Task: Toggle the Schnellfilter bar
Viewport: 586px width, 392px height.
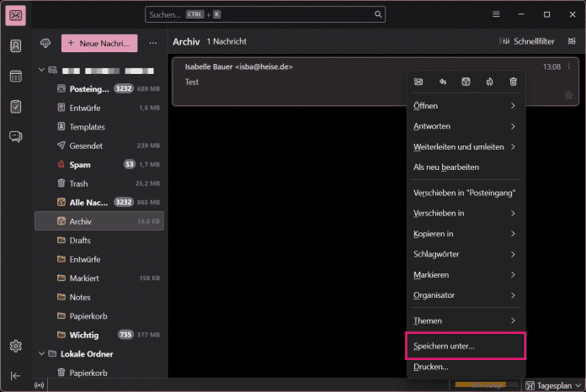Action: point(528,41)
